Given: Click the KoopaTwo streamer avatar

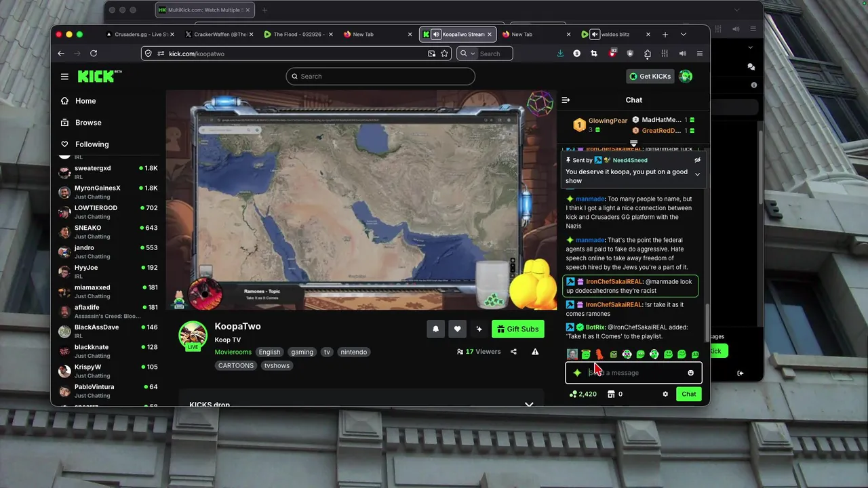Looking at the screenshot, I should (193, 335).
